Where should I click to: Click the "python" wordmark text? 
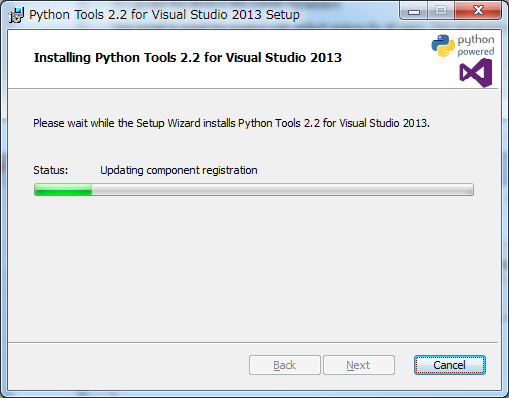[x=476, y=40]
